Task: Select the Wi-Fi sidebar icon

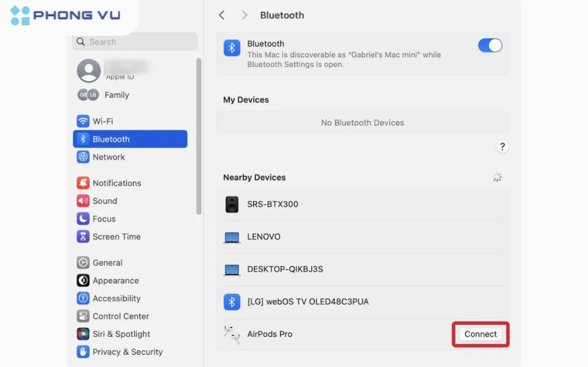Action: click(x=84, y=121)
